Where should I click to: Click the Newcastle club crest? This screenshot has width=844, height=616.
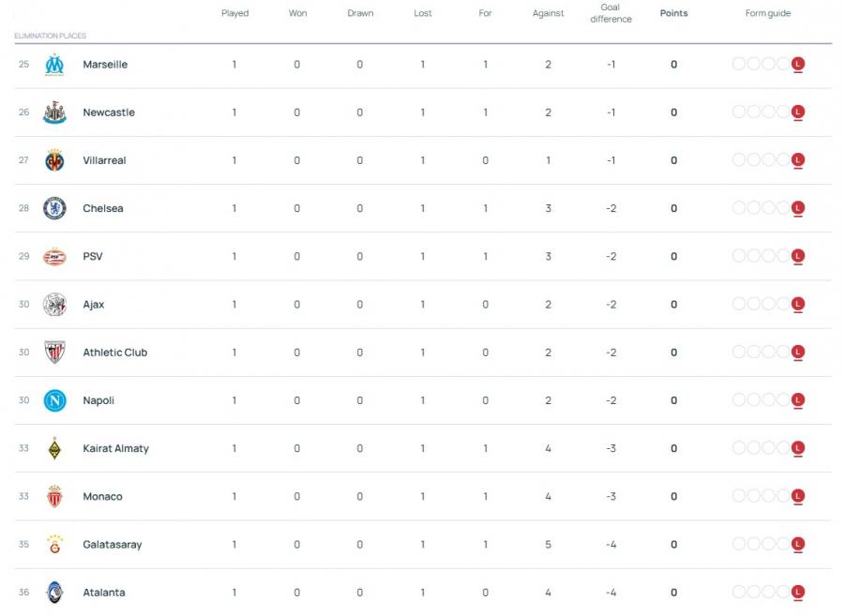click(x=54, y=113)
